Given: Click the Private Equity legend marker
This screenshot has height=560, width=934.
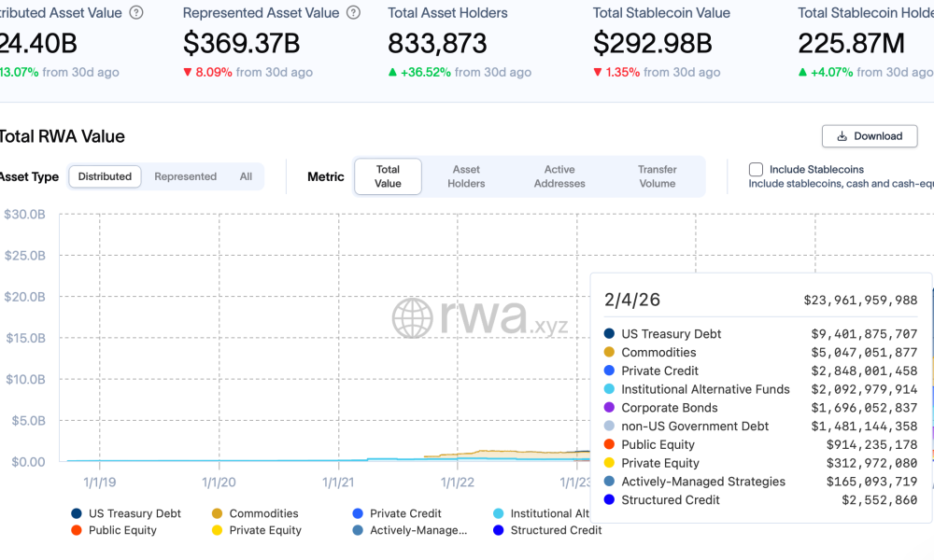Looking at the screenshot, I should (x=217, y=530).
